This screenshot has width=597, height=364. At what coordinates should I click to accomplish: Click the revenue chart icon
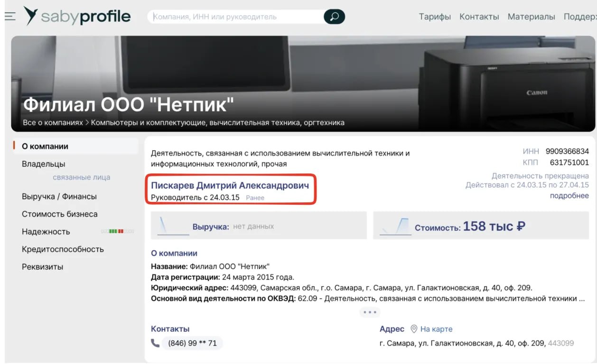point(173,225)
